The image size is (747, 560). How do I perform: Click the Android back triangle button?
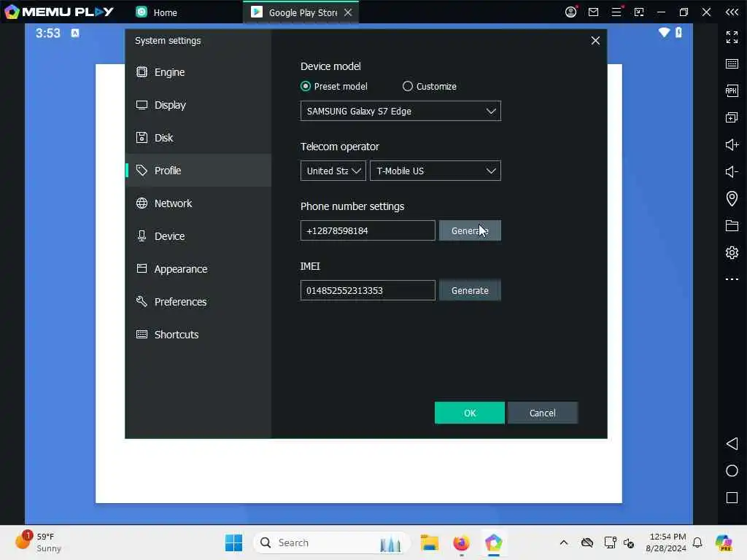tap(732, 444)
